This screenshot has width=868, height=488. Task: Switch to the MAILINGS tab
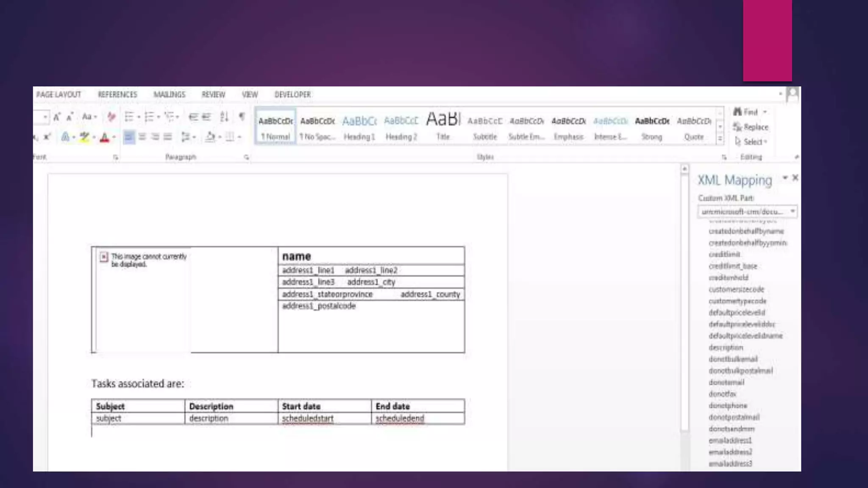(x=169, y=94)
